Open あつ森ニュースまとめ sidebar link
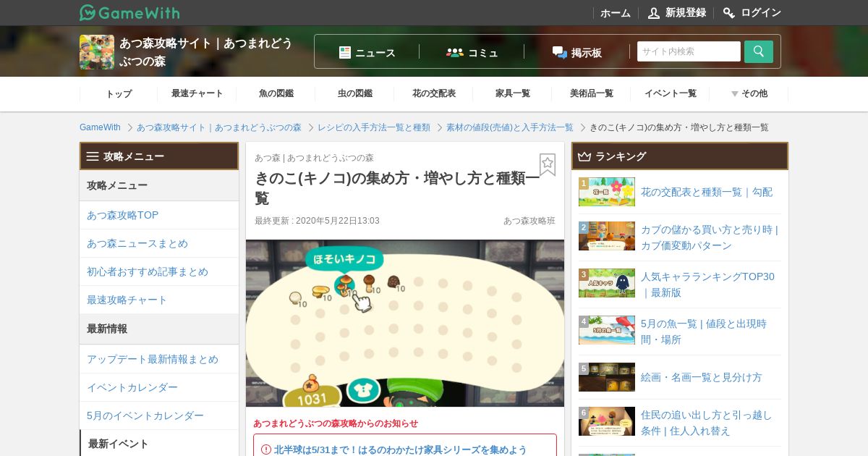Screen dimensions: 868x456 click(x=159, y=243)
